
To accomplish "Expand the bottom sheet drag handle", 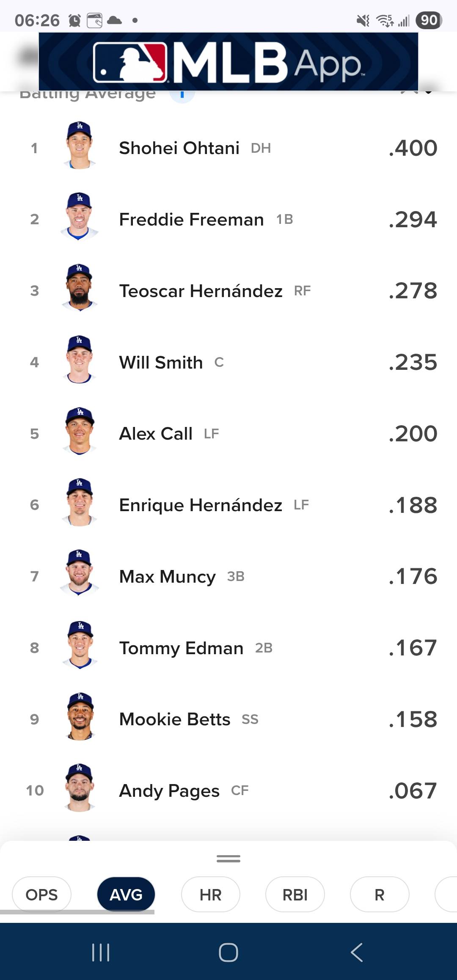I will click(228, 859).
